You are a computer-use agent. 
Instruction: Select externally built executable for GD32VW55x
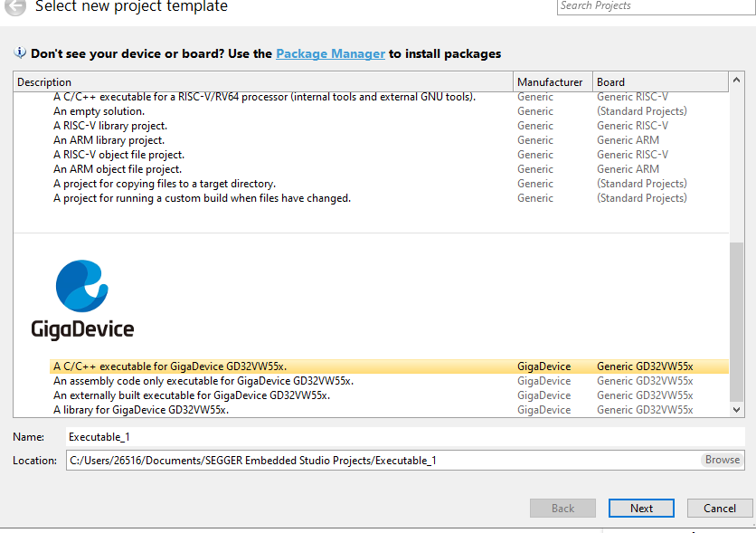coord(389,395)
